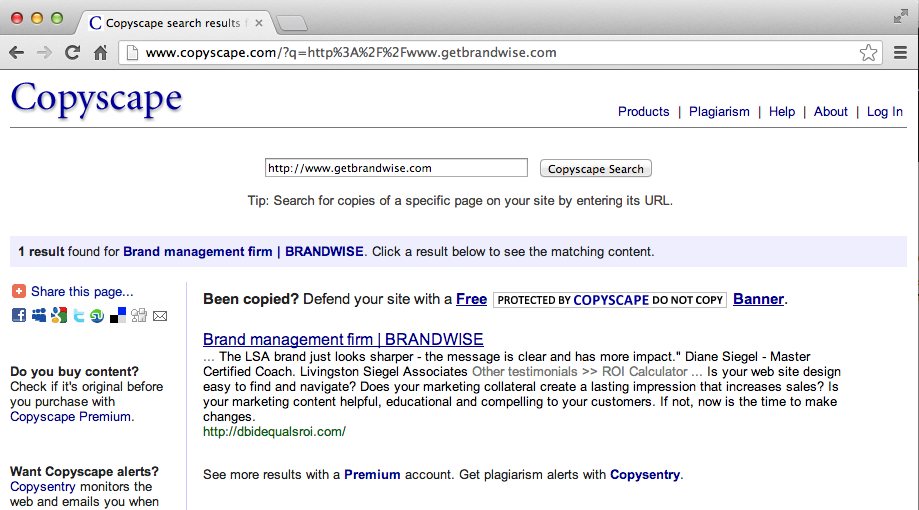The width and height of the screenshot is (919, 510).
Task: Share via Google icon
Action: [x=59, y=315]
